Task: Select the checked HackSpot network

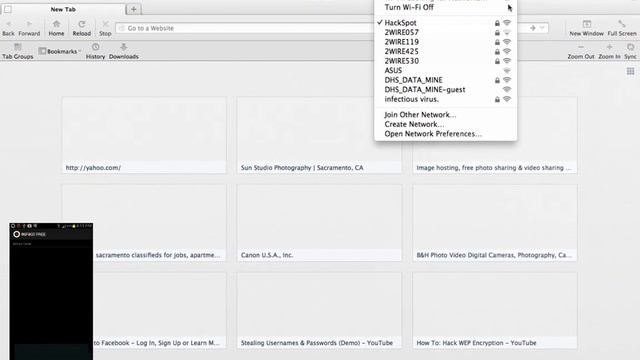Action: click(x=445, y=23)
